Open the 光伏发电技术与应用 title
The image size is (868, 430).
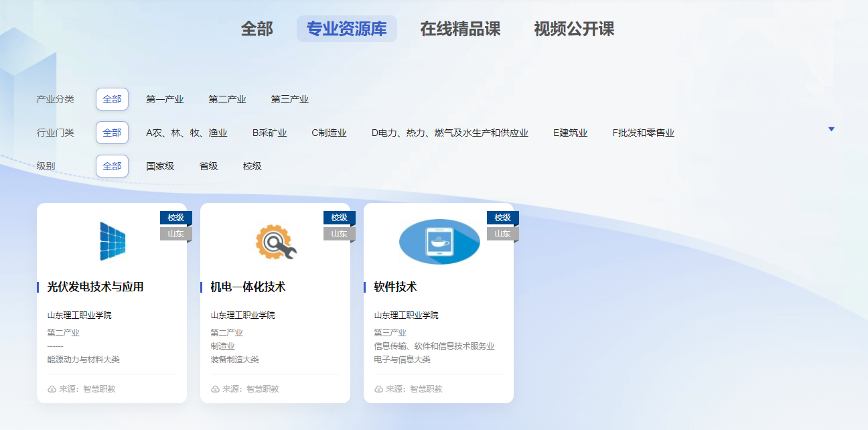click(95, 287)
